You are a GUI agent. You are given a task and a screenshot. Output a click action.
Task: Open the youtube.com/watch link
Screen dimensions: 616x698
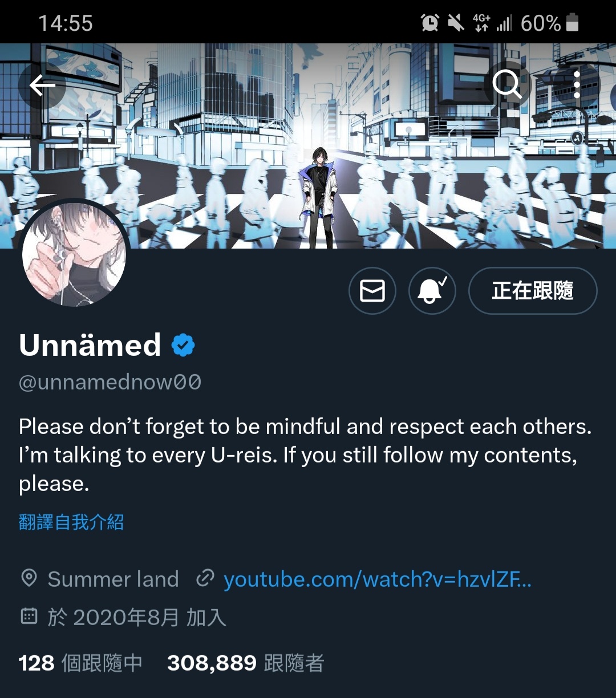[377, 579]
